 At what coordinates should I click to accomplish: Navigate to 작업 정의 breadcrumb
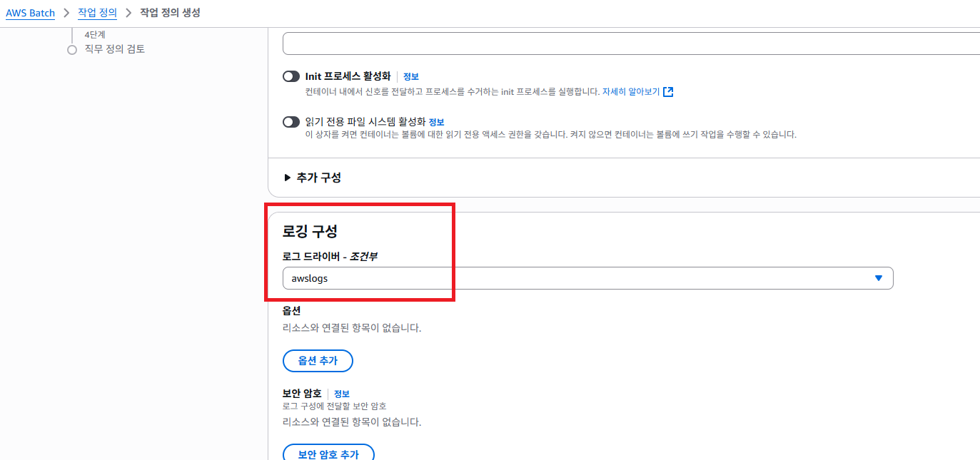tap(97, 13)
